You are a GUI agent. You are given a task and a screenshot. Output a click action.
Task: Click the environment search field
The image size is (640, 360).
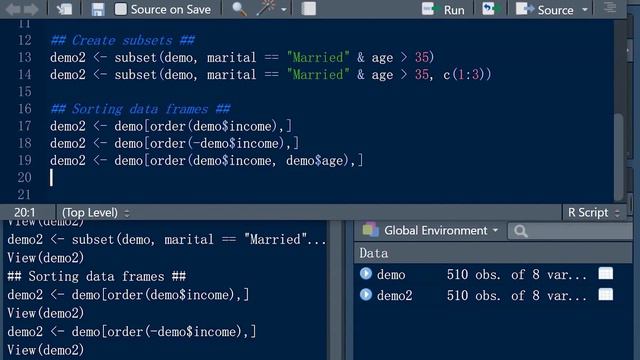pos(570,231)
